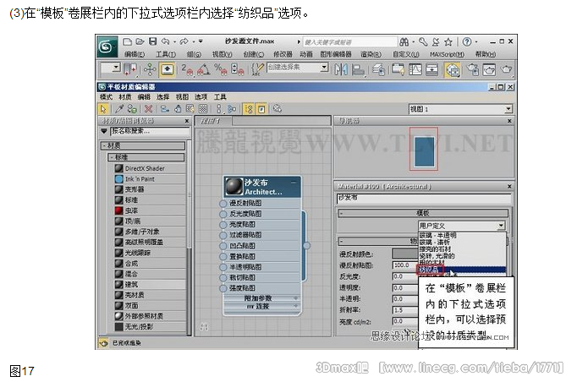Click the red X Delete Selected icon
The image size is (588, 382).
tap(148, 109)
